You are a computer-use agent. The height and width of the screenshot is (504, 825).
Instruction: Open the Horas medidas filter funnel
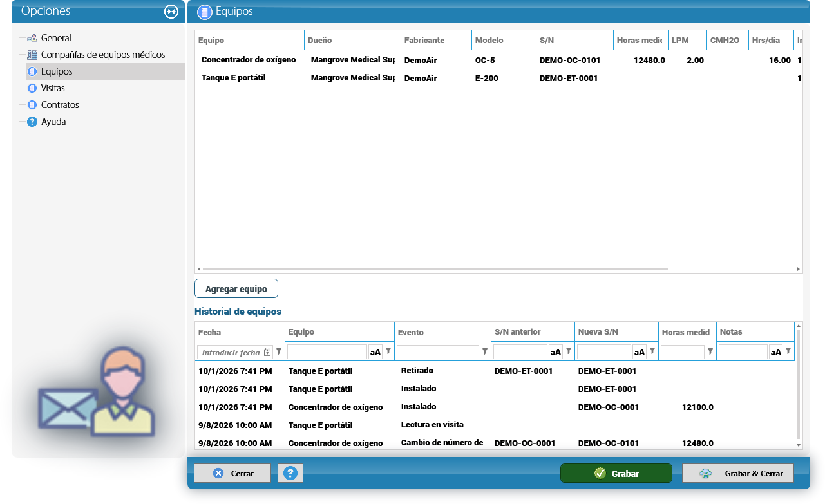[710, 351]
